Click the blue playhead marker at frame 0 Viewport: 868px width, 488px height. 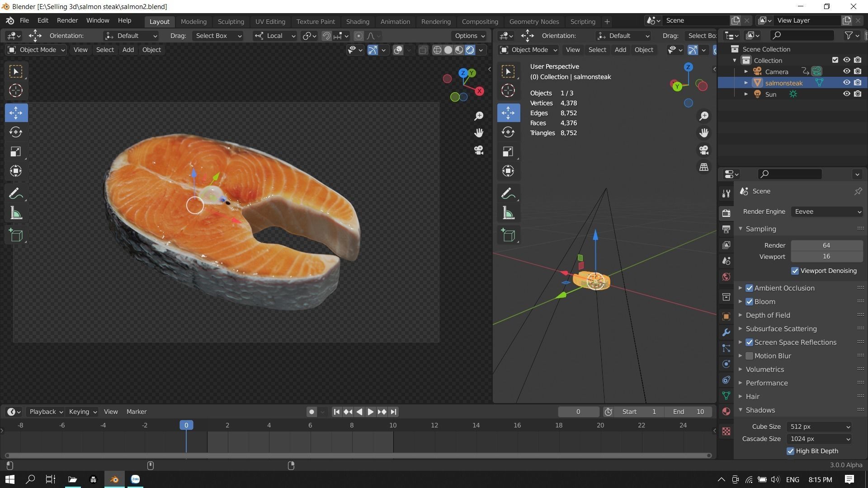[186, 426]
